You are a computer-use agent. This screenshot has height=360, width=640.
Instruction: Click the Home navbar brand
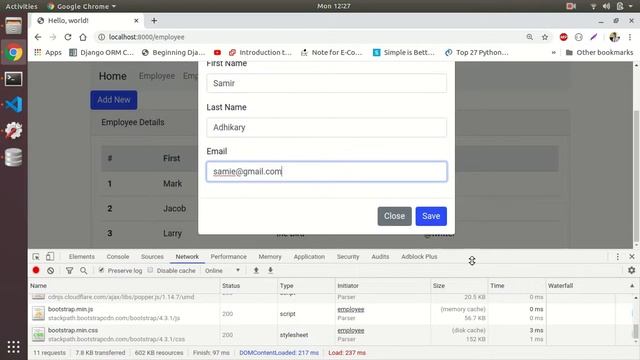(113, 76)
